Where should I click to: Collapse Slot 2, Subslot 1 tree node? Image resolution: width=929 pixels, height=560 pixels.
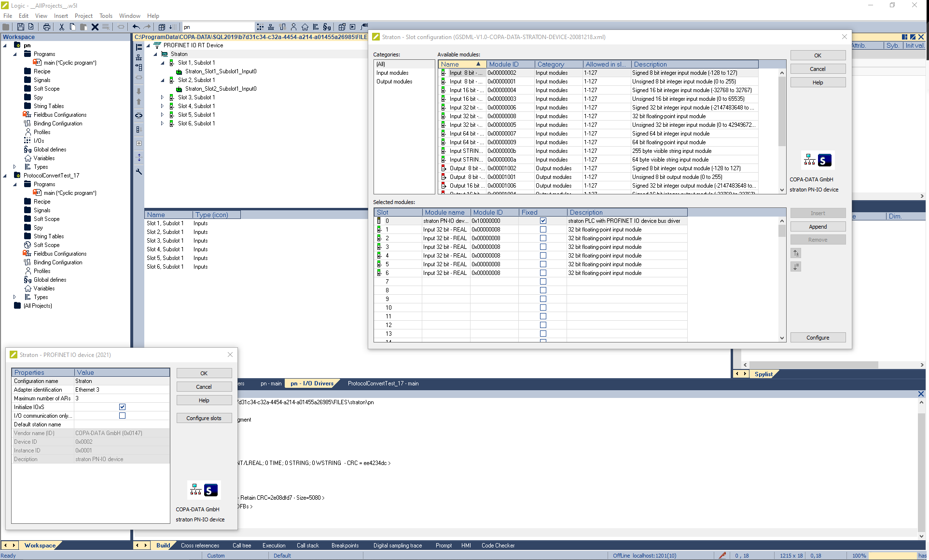[x=163, y=80]
